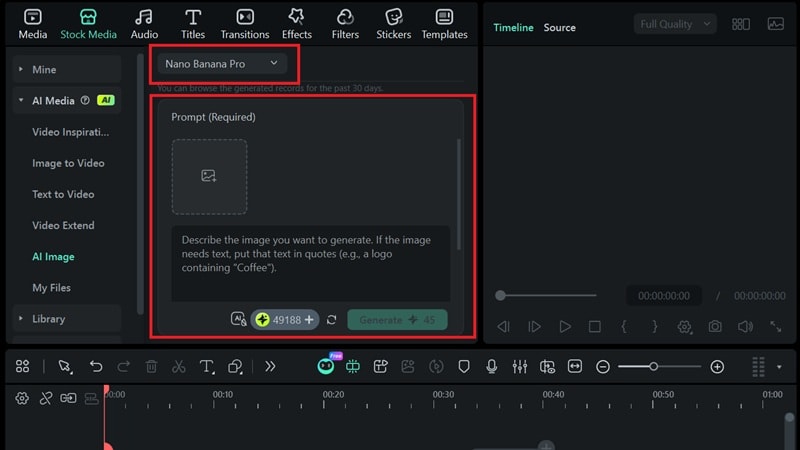Open the Filters tab

(345, 24)
